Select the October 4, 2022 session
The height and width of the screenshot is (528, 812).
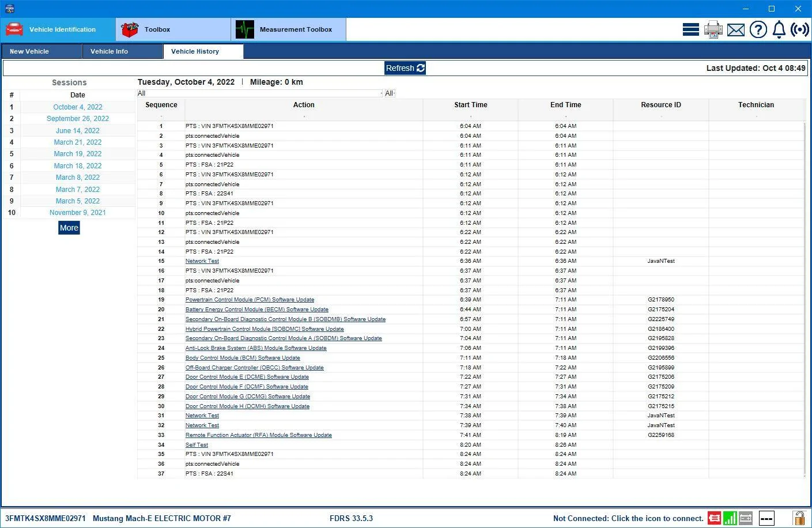[78, 107]
